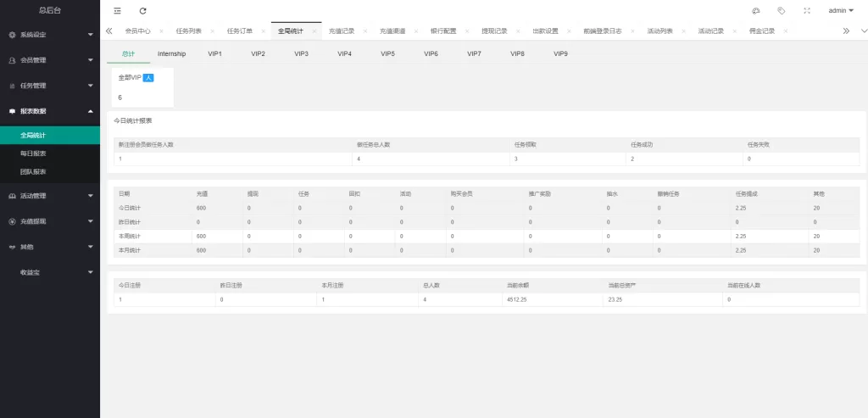Image resolution: width=868 pixels, height=418 pixels.
Task: Select the VIP7 level tab
Action: pyautogui.click(x=474, y=54)
